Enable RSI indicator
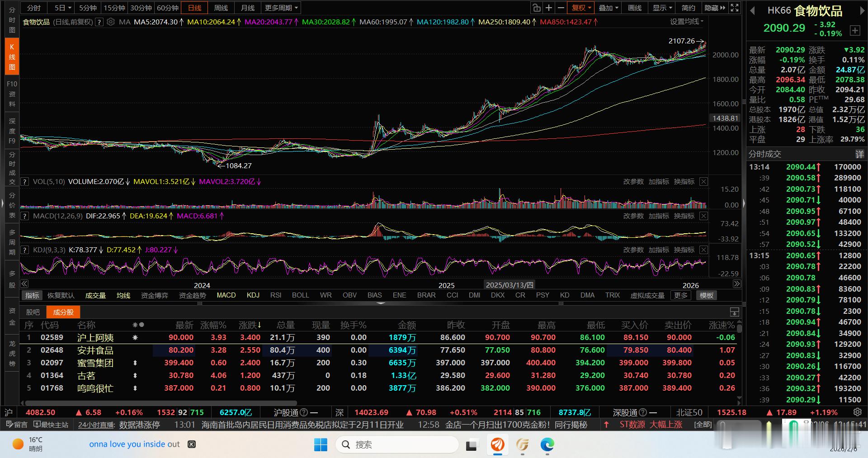 tap(276, 295)
